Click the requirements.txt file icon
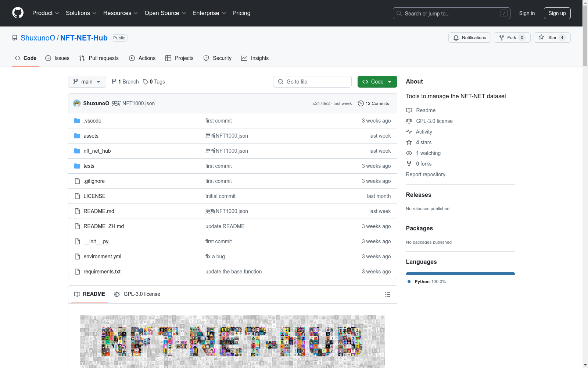The width and height of the screenshot is (588, 368). (77, 272)
